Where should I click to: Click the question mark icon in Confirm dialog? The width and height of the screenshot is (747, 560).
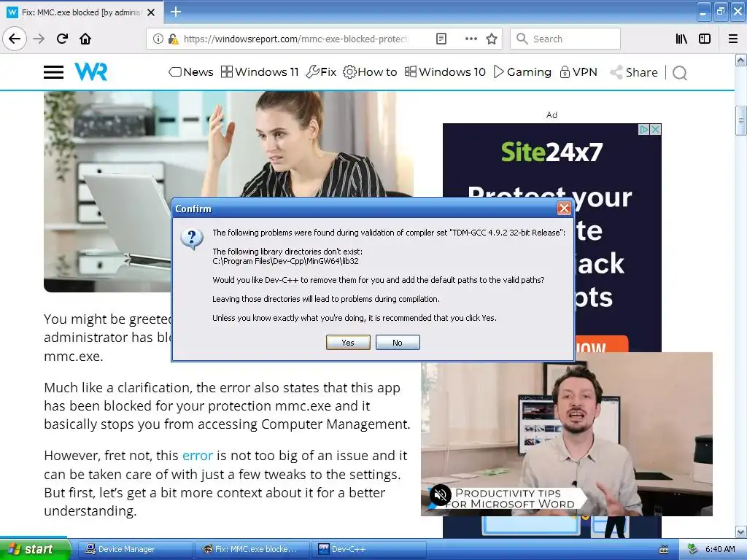point(192,238)
